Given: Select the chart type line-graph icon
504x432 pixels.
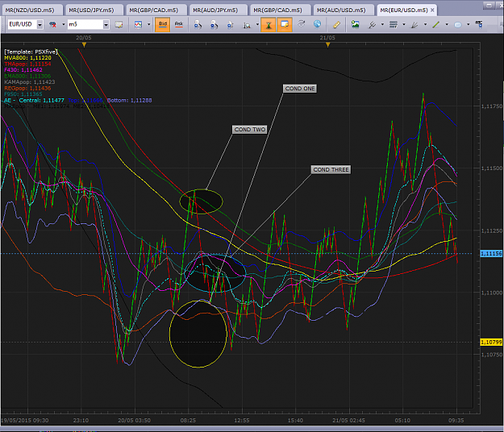Looking at the screenshot, I should (x=138, y=24).
